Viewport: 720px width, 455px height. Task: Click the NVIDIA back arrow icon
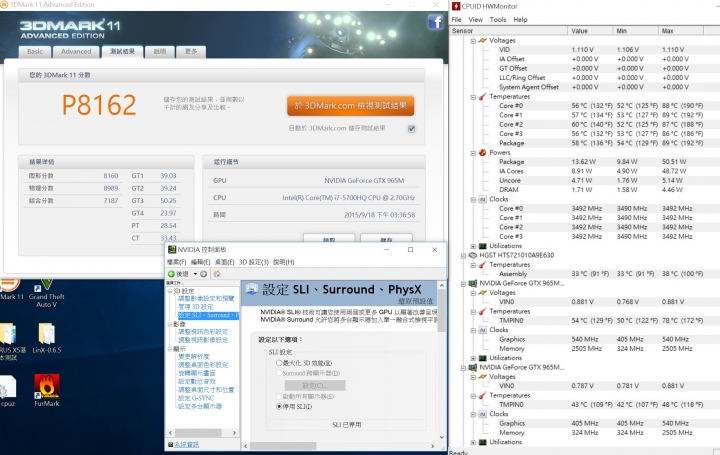tap(172, 274)
